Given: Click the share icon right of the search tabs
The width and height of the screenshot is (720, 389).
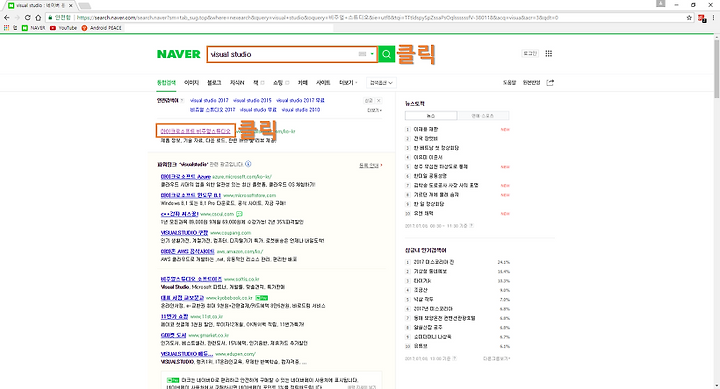Looking at the screenshot, I should 550,83.
